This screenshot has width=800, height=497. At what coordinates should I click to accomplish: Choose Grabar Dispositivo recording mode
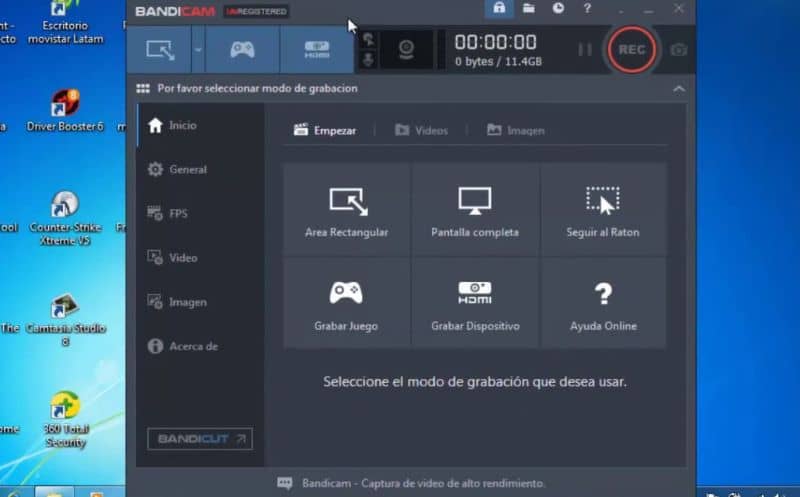click(x=474, y=303)
